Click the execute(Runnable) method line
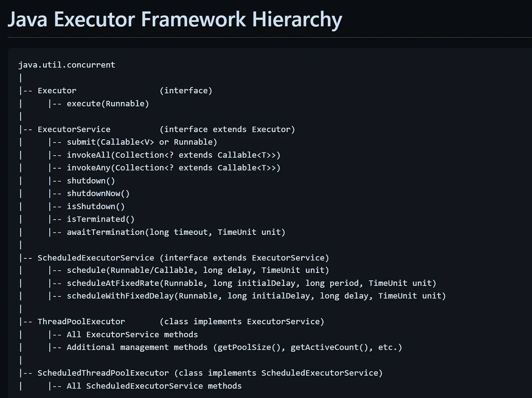 coord(108,103)
